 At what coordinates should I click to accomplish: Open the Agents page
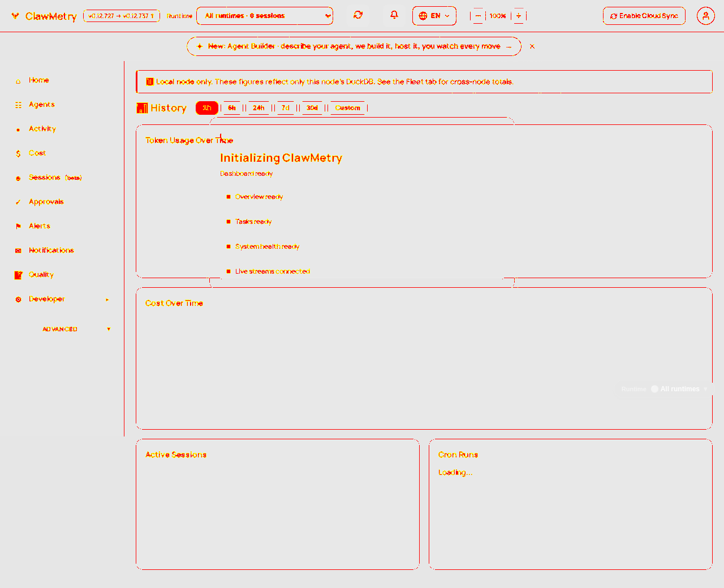(42, 105)
